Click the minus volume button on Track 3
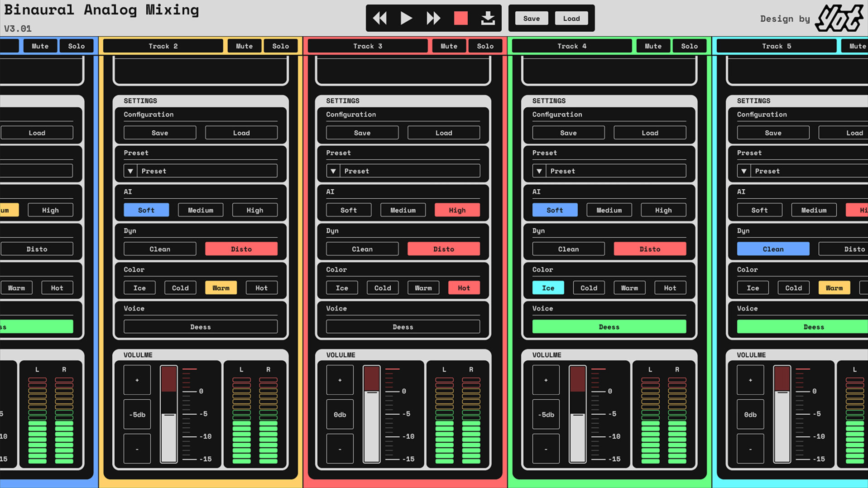Viewport: 868px width, 488px height. [340, 449]
